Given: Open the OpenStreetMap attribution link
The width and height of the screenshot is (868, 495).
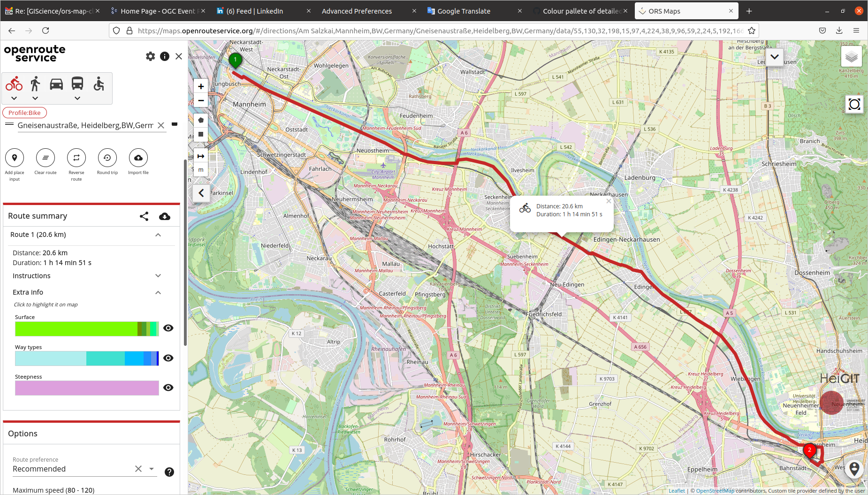Looking at the screenshot, I should pos(715,491).
